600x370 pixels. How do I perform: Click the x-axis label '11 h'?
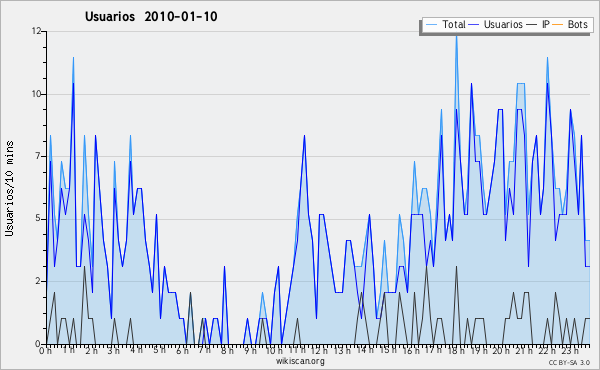point(297,350)
